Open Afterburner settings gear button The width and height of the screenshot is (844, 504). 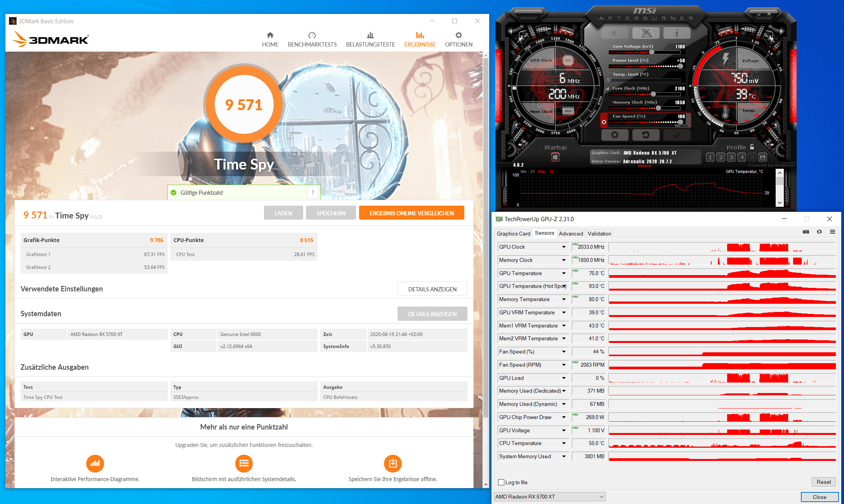[615, 135]
